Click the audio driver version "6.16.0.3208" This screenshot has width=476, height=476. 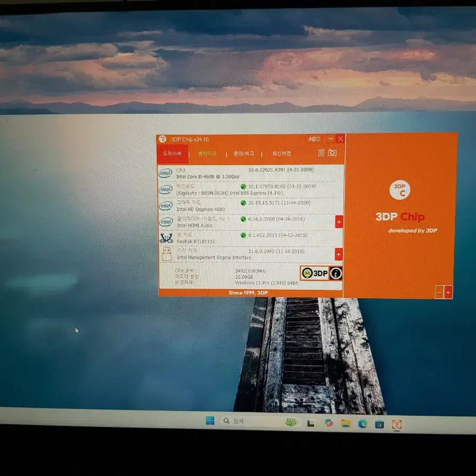click(x=261, y=219)
